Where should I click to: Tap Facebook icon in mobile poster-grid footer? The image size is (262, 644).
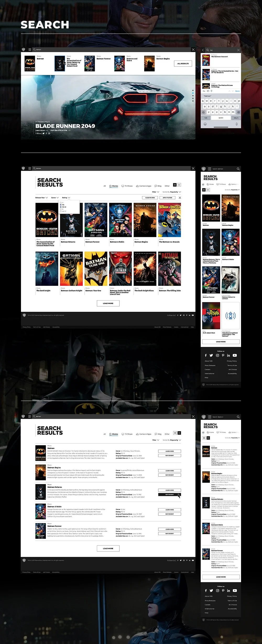point(206,355)
